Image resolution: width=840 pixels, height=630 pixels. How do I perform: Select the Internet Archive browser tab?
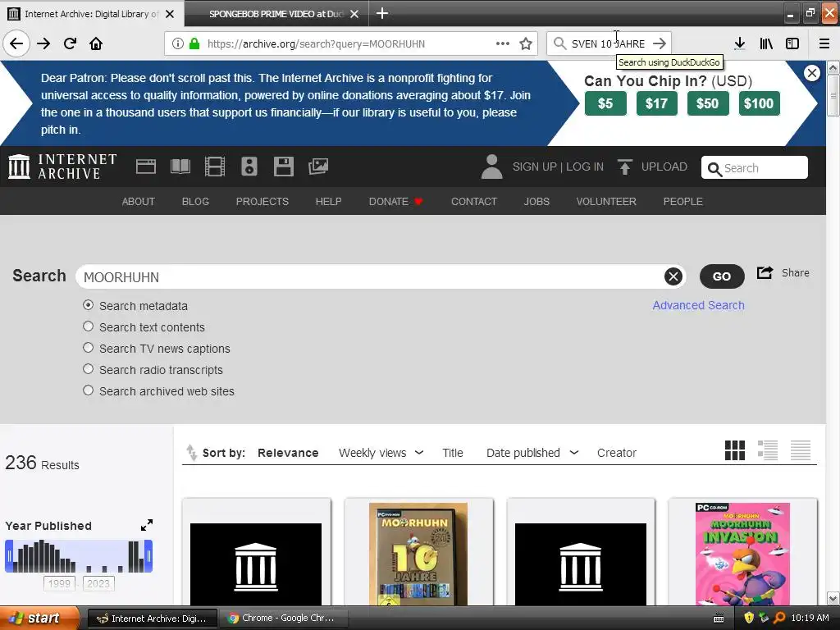91,14
